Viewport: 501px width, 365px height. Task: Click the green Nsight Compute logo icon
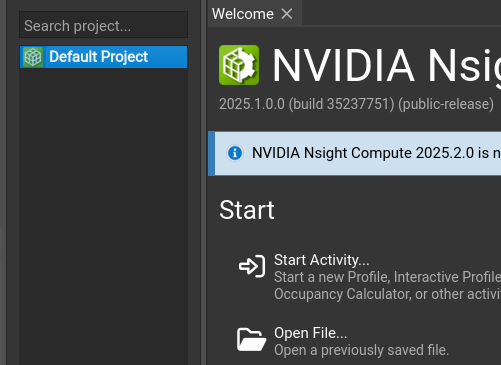tap(239, 65)
